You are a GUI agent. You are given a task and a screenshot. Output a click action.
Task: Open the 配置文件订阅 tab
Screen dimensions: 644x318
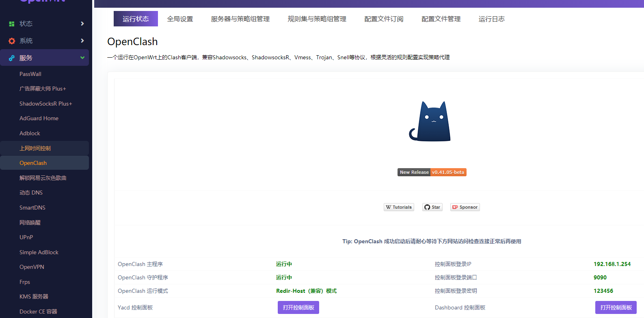coord(384,19)
